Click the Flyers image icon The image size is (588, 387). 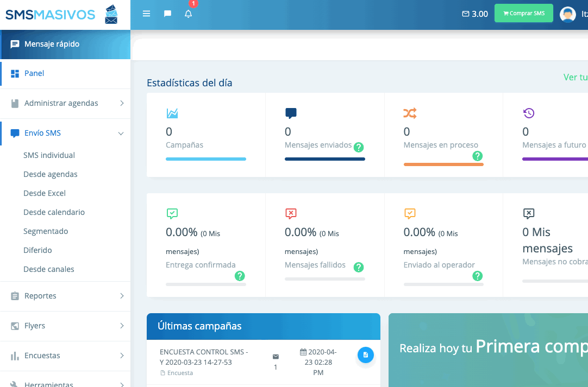(x=15, y=326)
